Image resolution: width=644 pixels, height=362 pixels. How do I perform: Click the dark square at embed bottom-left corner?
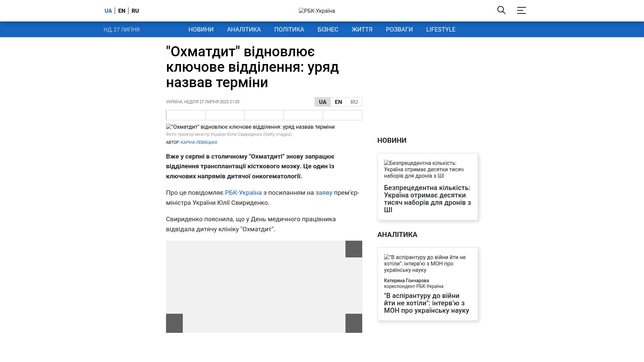(174, 323)
